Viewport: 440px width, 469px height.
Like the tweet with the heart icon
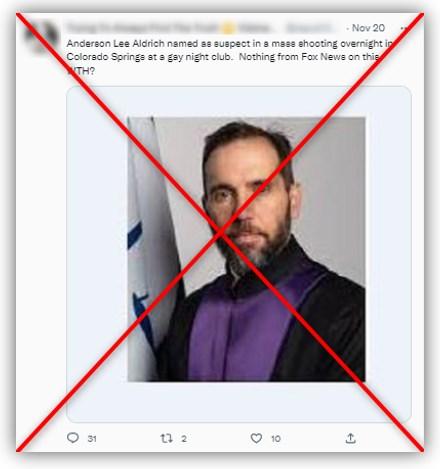[x=256, y=438]
